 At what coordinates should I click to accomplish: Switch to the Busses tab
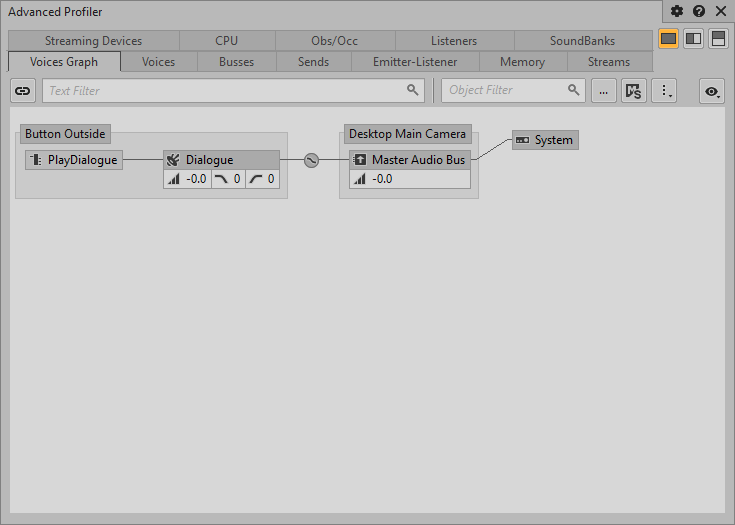pyautogui.click(x=236, y=62)
